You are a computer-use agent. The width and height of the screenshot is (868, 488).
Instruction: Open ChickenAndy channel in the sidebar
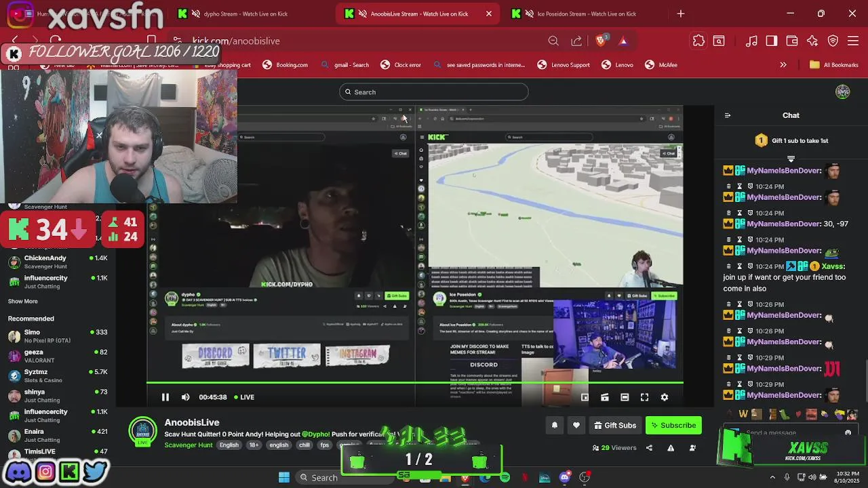click(x=58, y=262)
